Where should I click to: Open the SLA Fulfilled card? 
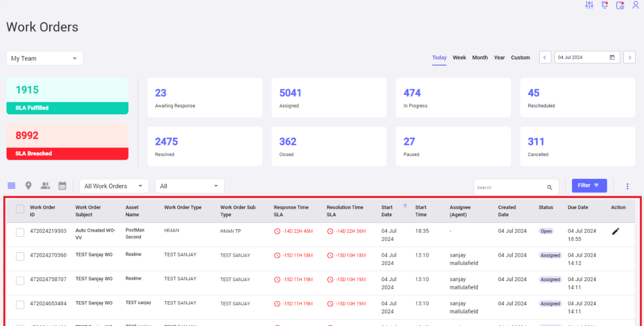tap(67, 96)
